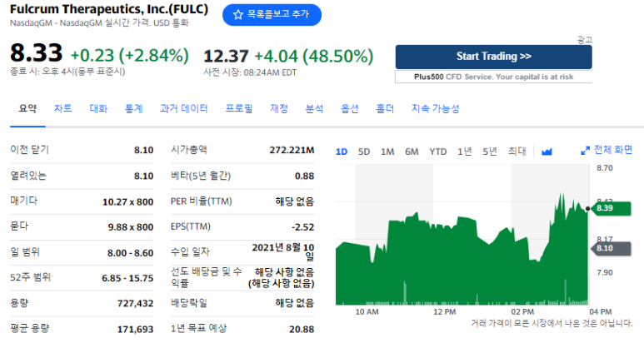
Task: Click the Start Trading >> ad button
Action: [494, 57]
